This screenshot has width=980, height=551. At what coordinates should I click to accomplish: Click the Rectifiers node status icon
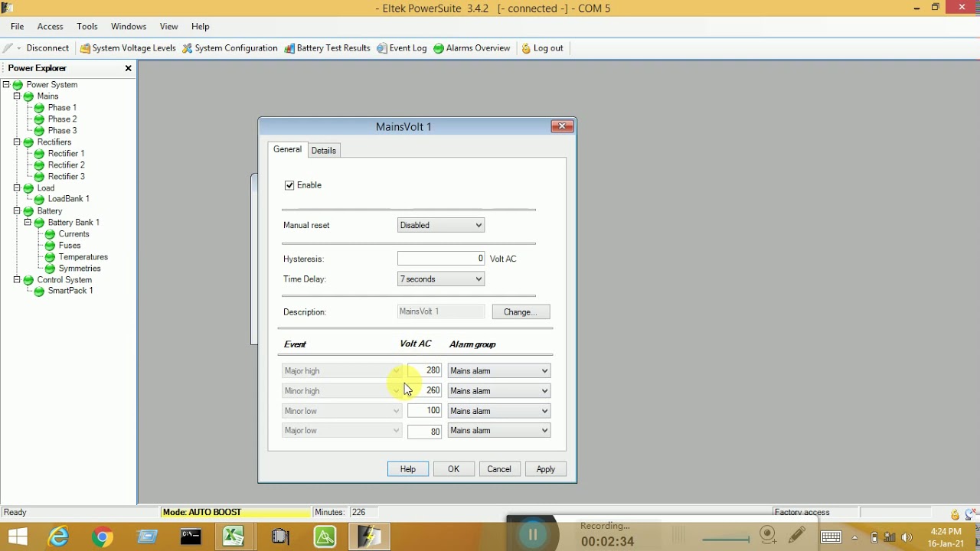coord(28,142)
